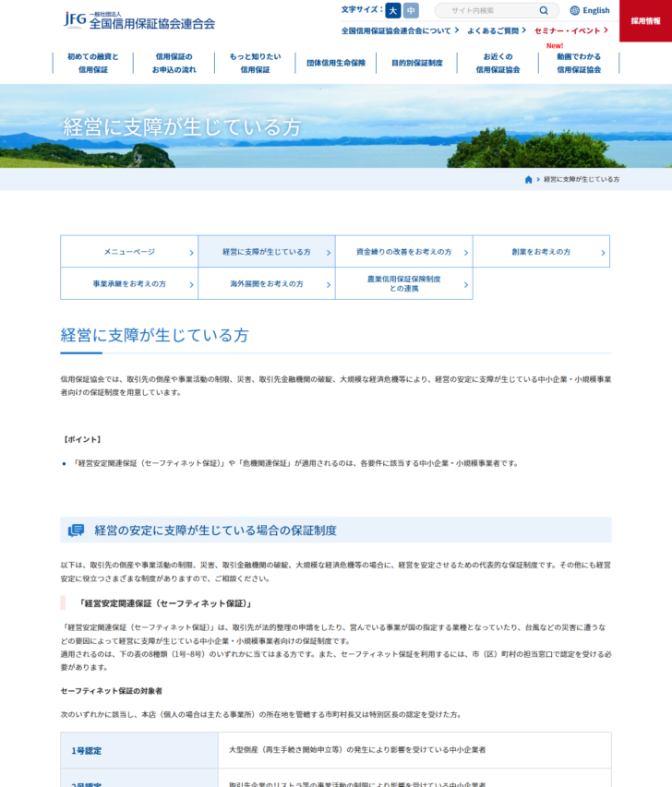Select 海外展開をお考えの方 tab
The image size is (672, 787).
267,283
